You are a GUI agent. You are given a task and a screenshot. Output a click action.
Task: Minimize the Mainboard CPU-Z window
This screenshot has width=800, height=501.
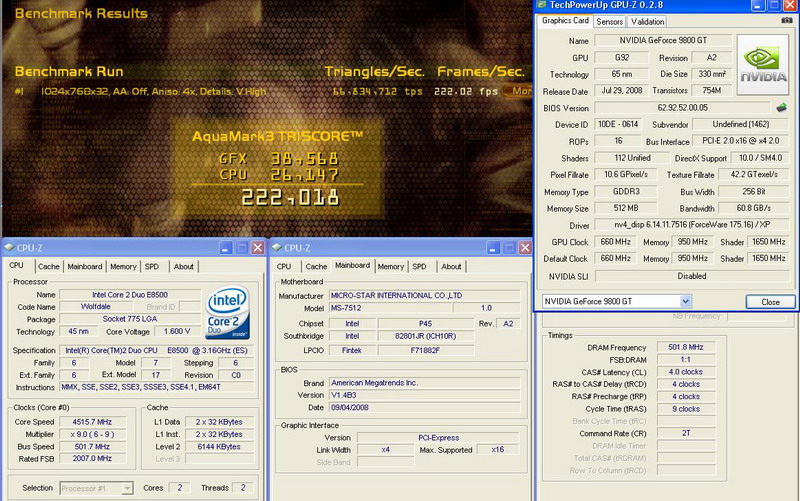[x=493, y=248]
